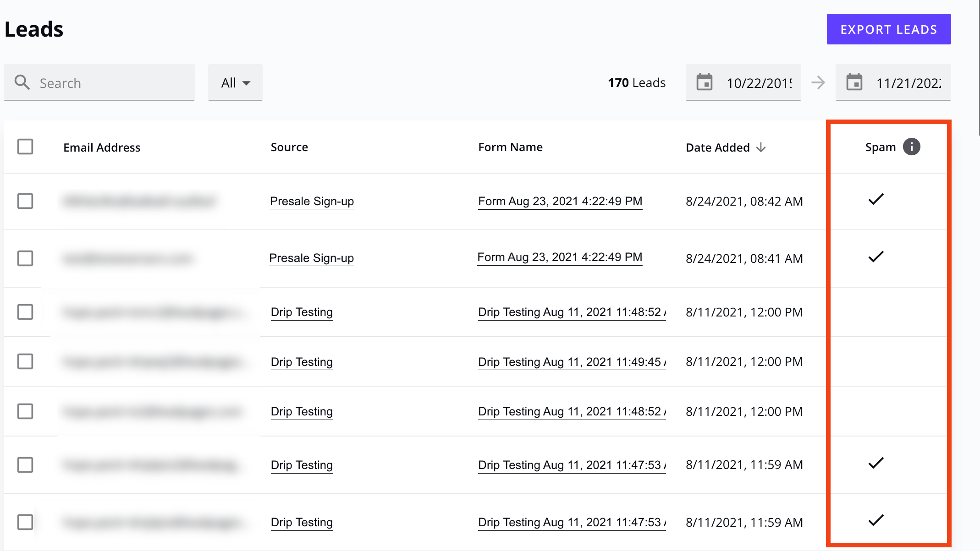This screenshot has width=980, height=551.
Task: Check the lead added 8/24/2021, 08:41 AM
Action: click(x=25, y=258)
